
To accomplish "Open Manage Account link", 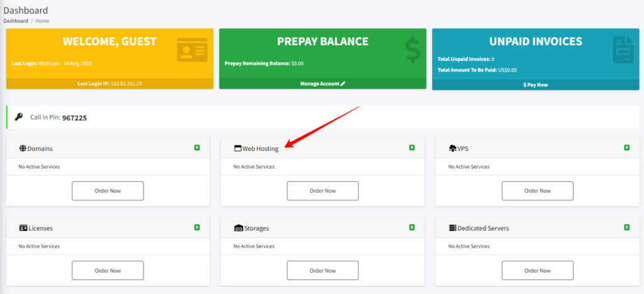I will [323, 84].
